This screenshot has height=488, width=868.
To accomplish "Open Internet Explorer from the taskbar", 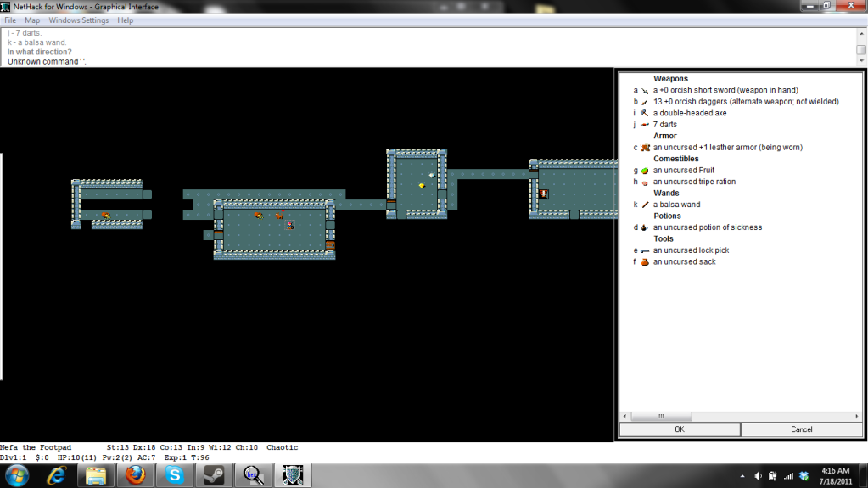I will pyautogui.click(x=56, y=475).
